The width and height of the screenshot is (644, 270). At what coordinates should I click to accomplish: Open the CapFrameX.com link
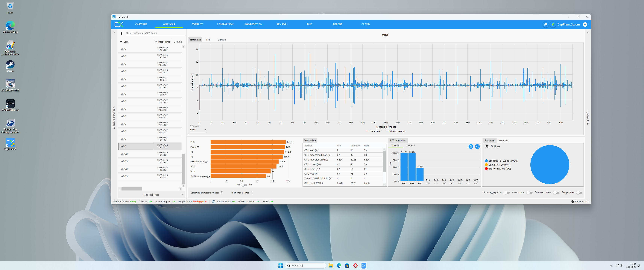569,25
